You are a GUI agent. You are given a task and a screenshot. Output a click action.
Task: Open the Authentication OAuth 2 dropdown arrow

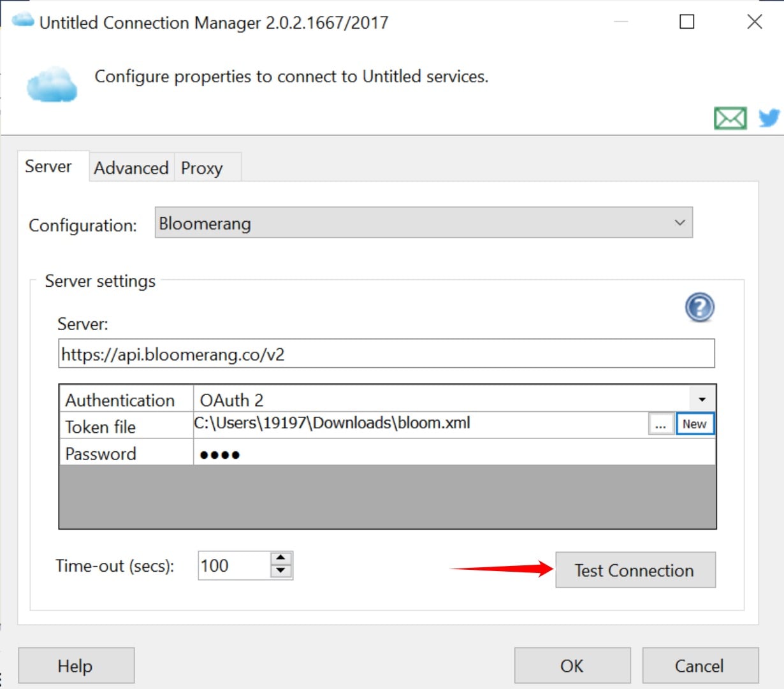(702, 400)
